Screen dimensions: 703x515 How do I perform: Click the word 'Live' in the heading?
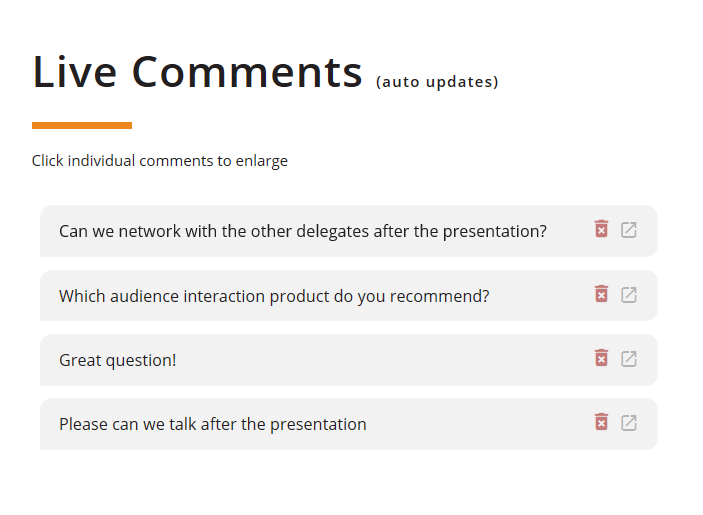(74, 72)
